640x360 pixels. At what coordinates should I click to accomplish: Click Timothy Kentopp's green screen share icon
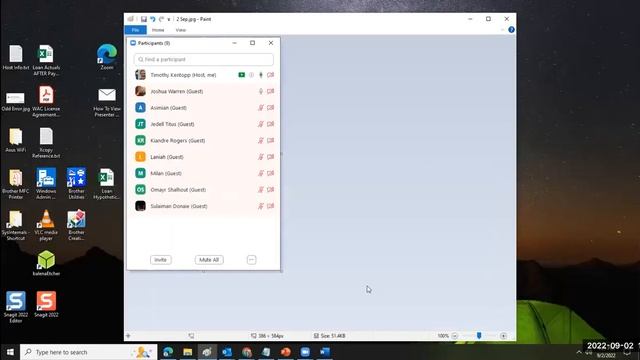tap(242, 75)
